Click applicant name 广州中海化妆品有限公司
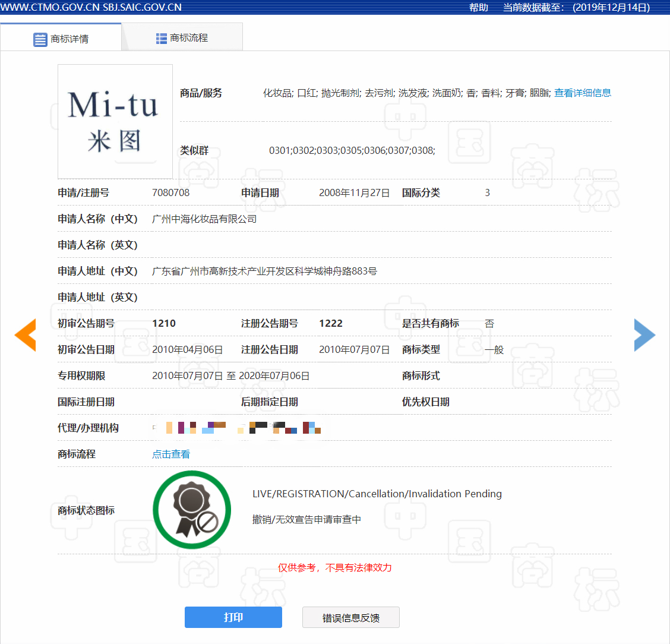 (x=204, y=219)
